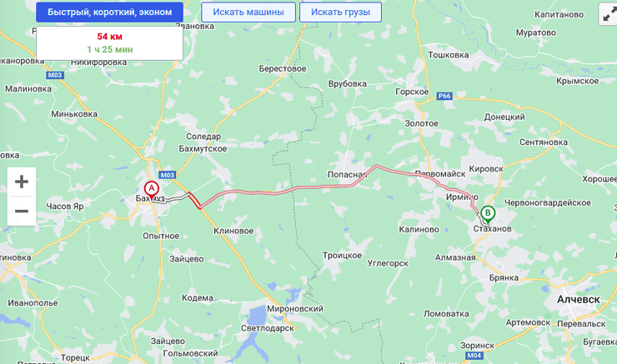Click the M03 road shield near Никифоровка

[x=55, y=75]
